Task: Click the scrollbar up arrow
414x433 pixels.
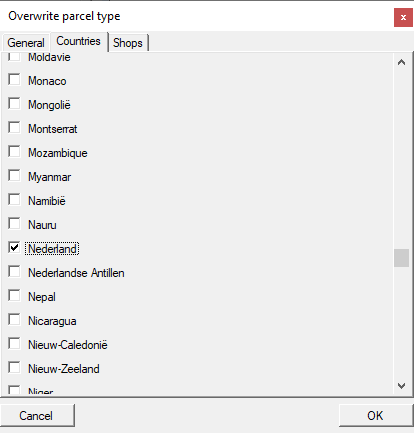Action: click(402, 62)
